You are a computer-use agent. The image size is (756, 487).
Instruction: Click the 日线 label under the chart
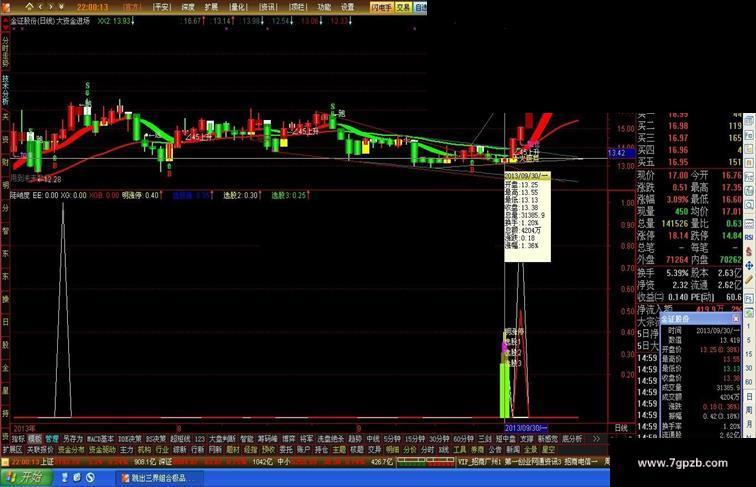click(x=621, y=428)
